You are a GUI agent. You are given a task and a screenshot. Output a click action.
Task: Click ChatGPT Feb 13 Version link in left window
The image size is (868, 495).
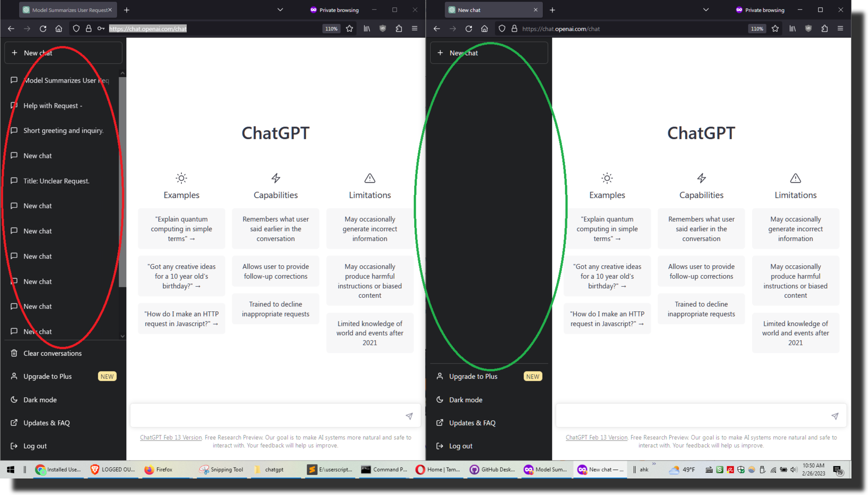click(171, 437)
